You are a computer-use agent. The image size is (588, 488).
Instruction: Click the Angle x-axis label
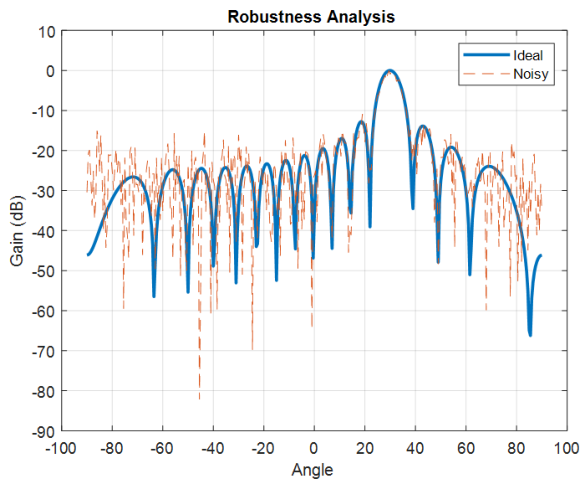point(312,470)
